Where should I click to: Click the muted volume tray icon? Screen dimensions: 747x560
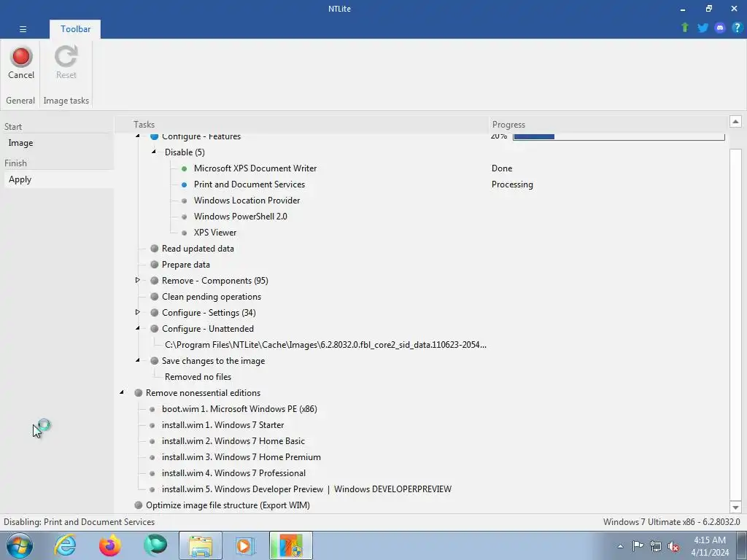point(673,546)
